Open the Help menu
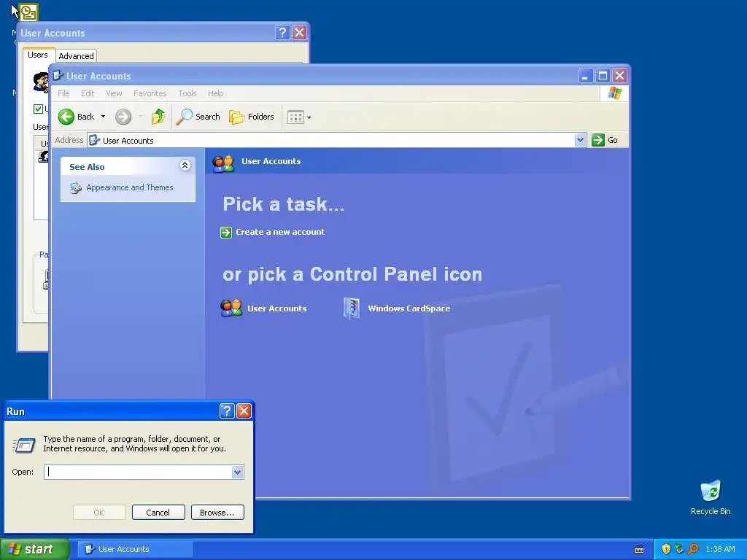Screen dimensions: 747x560 (x=215, y=93)
